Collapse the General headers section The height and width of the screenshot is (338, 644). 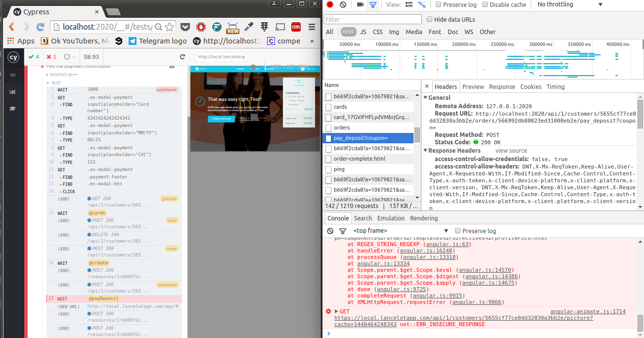pos(425,97)
